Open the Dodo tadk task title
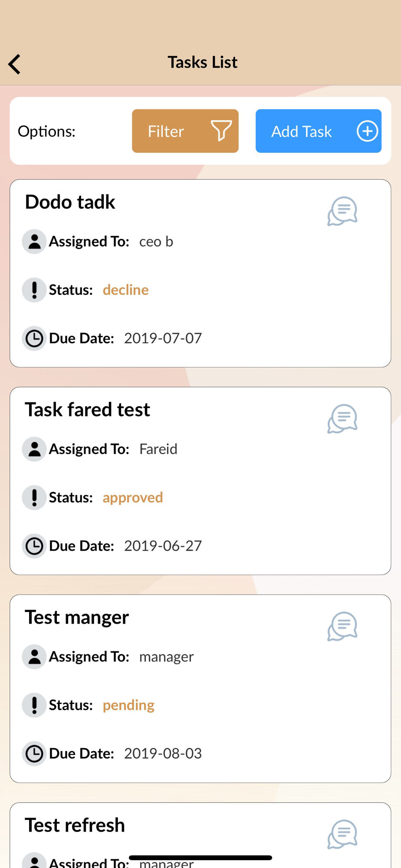This screenshot has width=401, height=868. click(70, 202)
